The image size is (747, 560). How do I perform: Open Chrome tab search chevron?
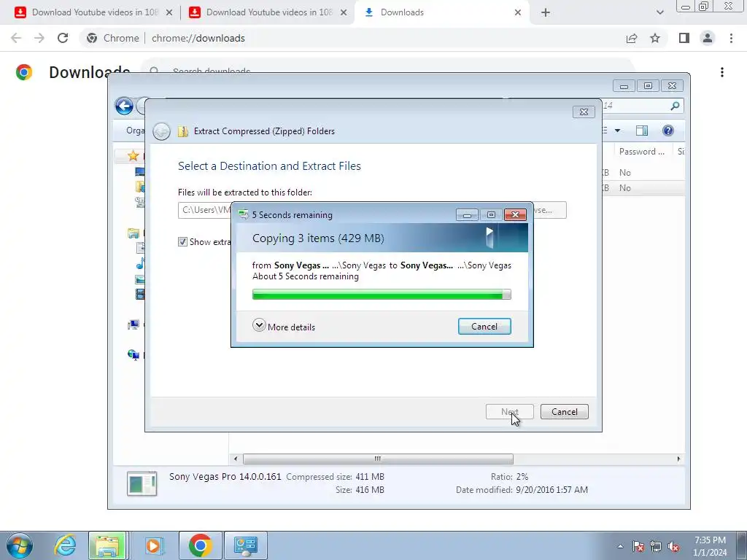click(659, 13)
